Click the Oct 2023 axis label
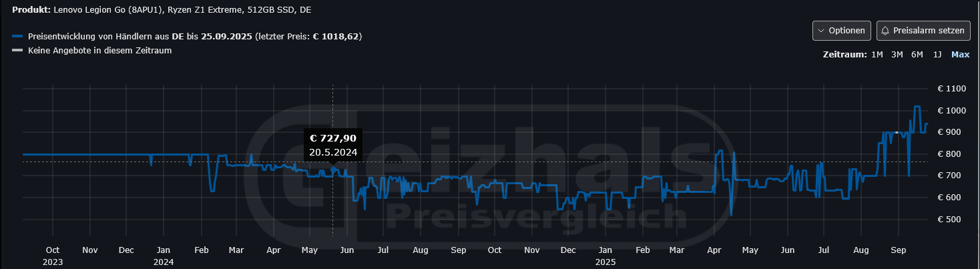Screen dimensions: 980x269 coord(53,256)
